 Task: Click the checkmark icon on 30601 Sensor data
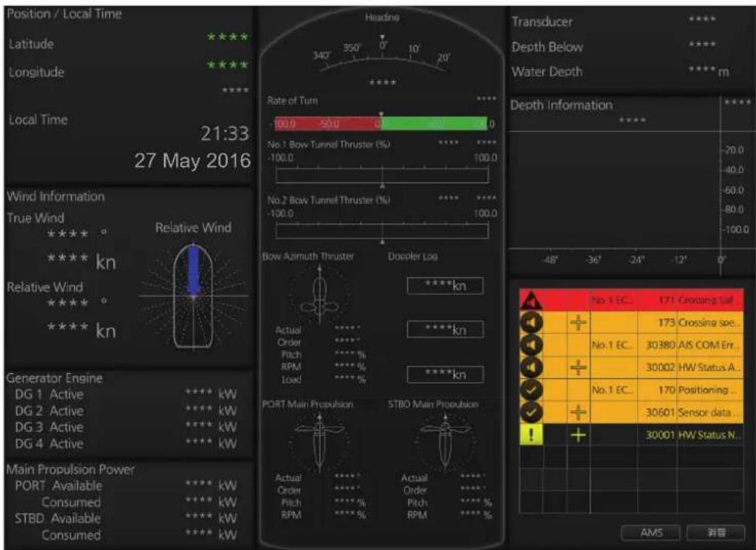click(531, 413)
